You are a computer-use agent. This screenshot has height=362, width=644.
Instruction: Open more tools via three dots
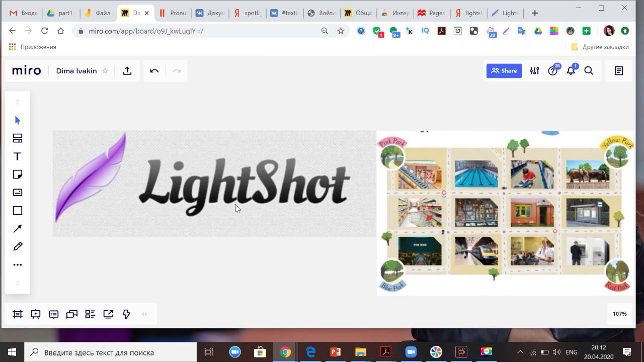tap(18, 264)
